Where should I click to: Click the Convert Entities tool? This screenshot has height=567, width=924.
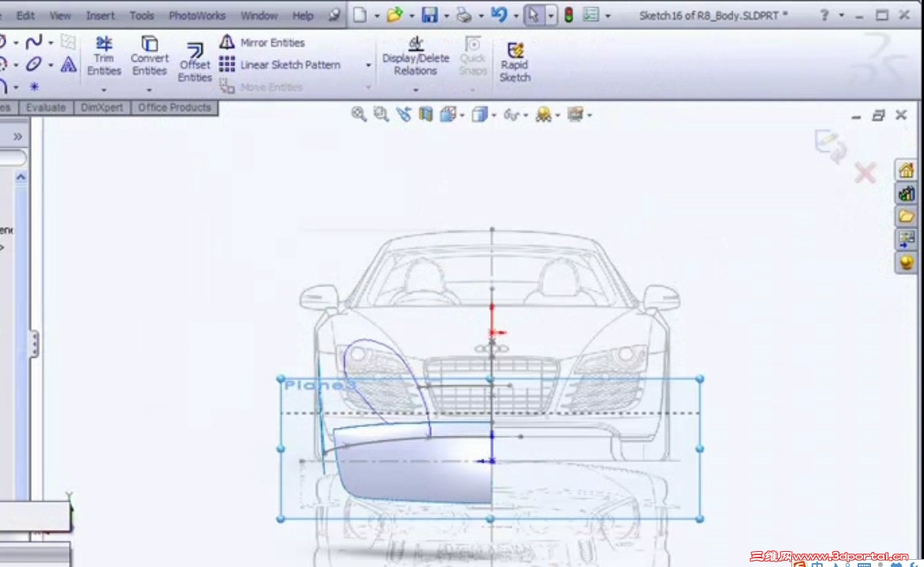pos(149,56)
